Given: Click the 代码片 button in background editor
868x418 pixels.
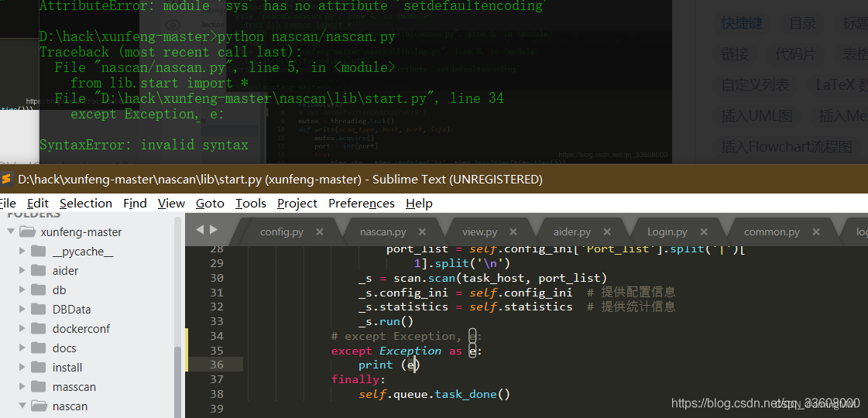Looking at the screenshot, I should click(795, 54).
